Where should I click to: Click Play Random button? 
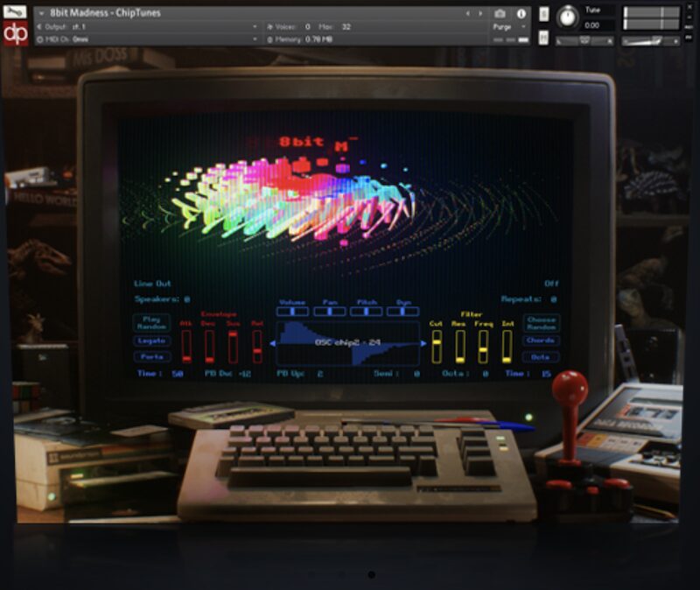151,322
